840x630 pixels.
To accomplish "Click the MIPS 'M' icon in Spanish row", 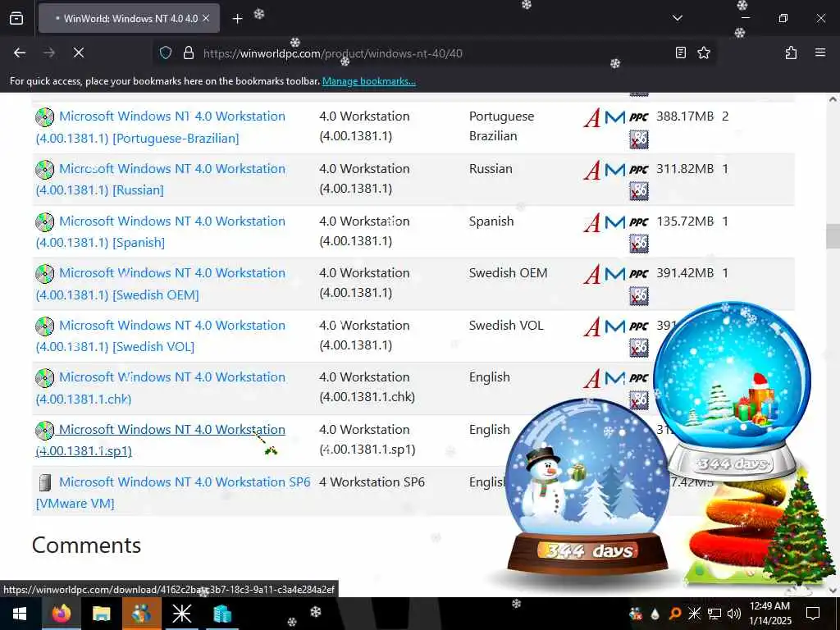I will pos(615,221).
